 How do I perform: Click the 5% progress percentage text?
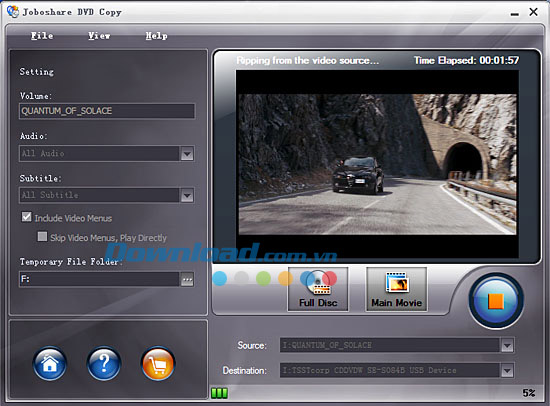coord(529,393)
